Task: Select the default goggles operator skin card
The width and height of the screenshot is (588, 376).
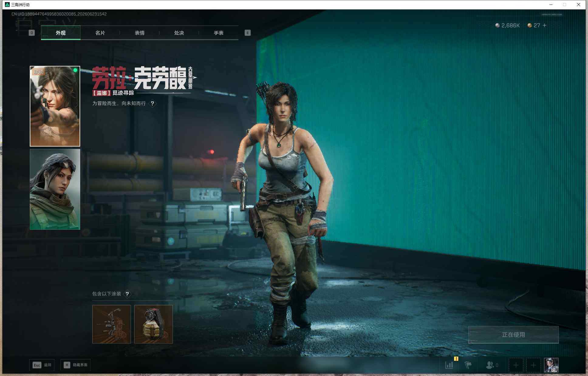Action: (x=55, y=189)
